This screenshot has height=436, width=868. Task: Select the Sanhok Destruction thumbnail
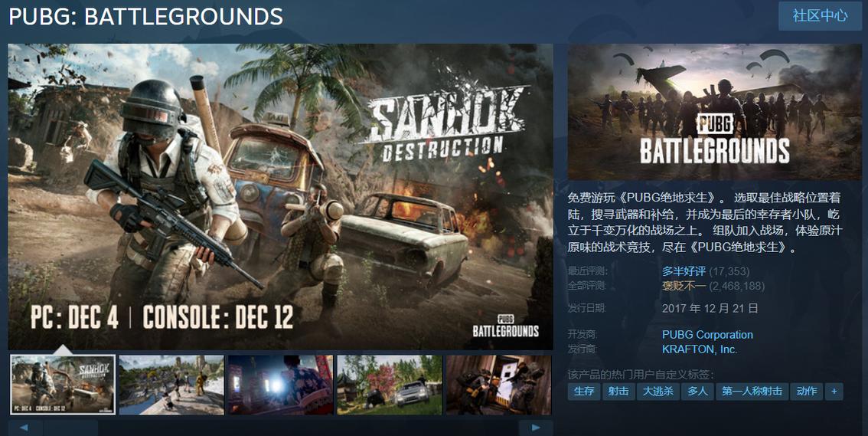coord(63,385)
